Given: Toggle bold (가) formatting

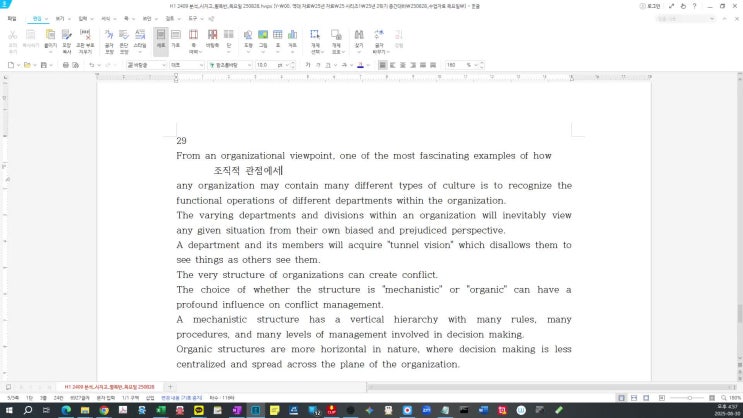Looking at the screenshot, I should coord(309,65).
